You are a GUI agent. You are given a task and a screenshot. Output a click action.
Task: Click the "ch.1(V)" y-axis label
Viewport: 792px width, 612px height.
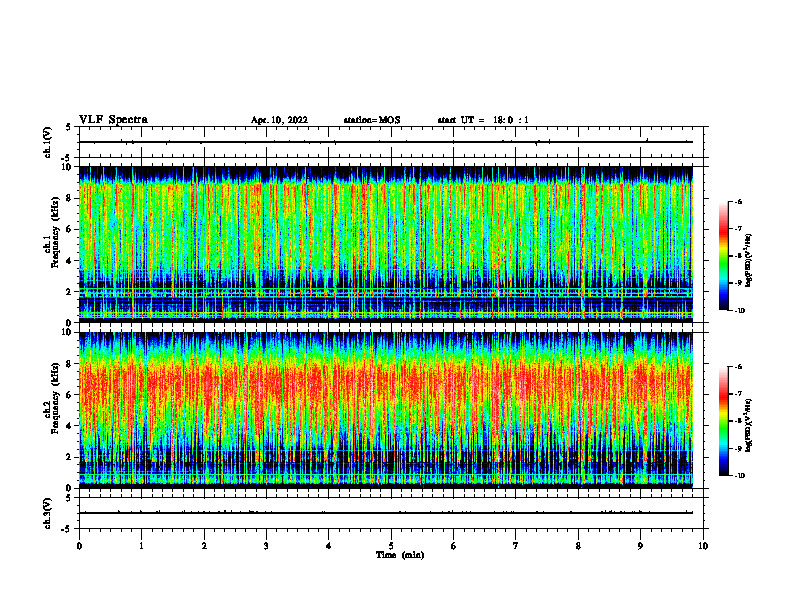[47, 142]
